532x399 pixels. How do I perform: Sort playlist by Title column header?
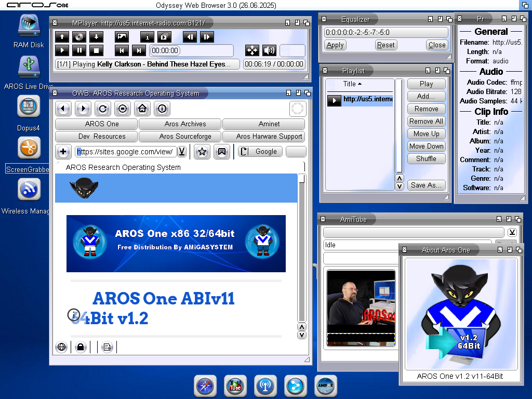point(352,84)
